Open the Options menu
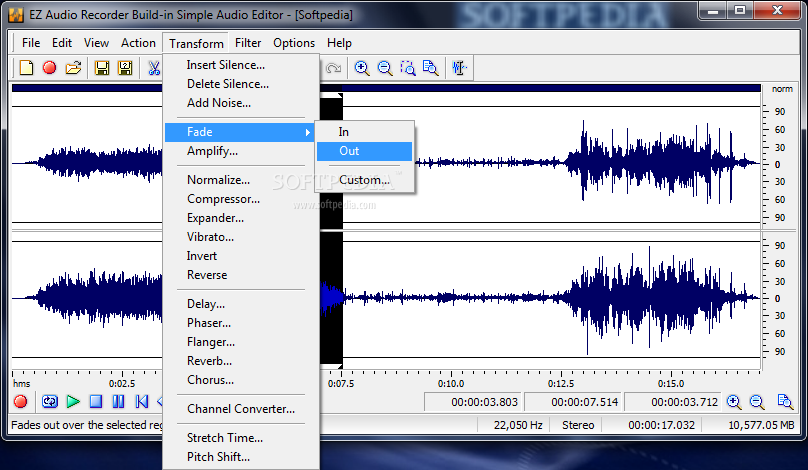The width and height of the screenshot is (808, 470). coord(294,43)
